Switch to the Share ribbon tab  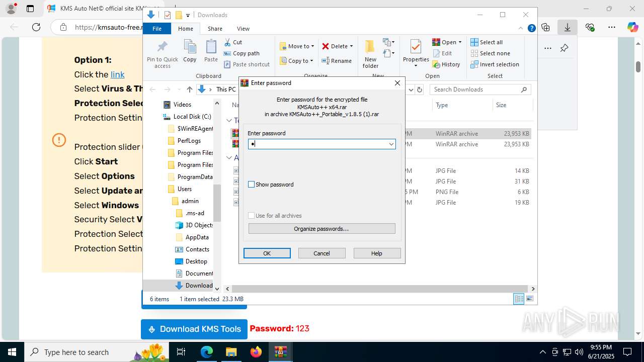[x=215, y=29]
